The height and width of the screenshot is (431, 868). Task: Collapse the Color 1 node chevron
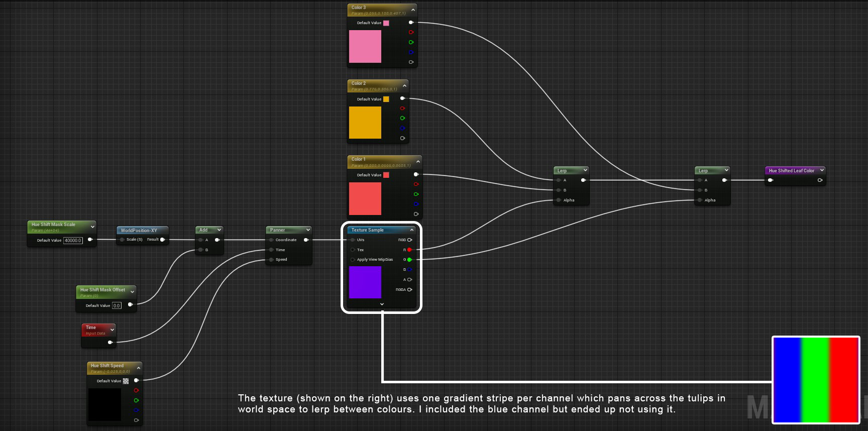(418, 162)
